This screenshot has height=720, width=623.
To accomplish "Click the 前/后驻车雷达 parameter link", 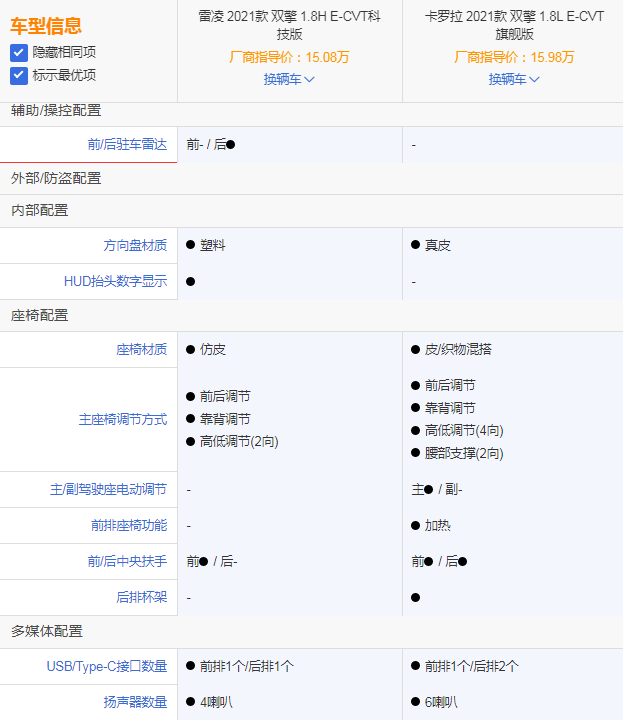I will click(127, 145).
